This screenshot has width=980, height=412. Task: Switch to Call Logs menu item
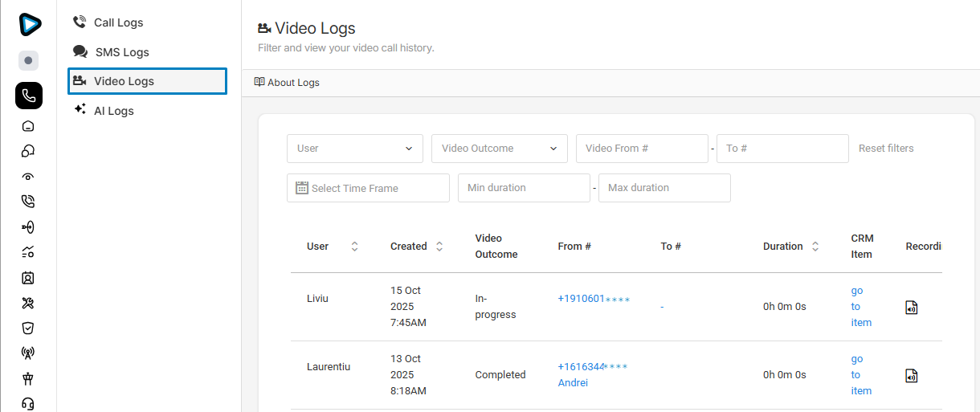118,22
